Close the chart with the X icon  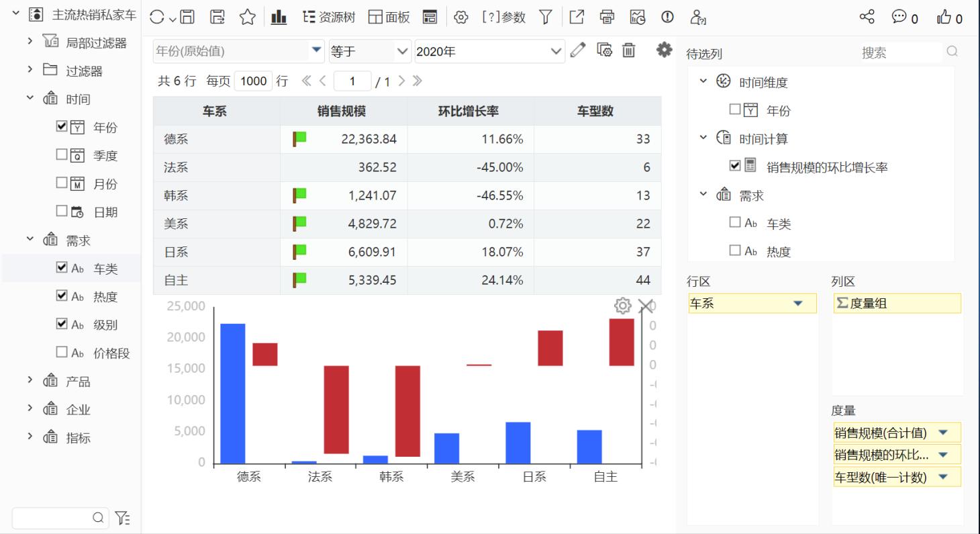[645, 306]
